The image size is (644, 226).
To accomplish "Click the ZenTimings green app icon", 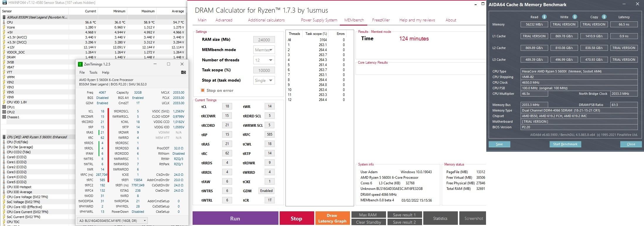I will 80,64.
